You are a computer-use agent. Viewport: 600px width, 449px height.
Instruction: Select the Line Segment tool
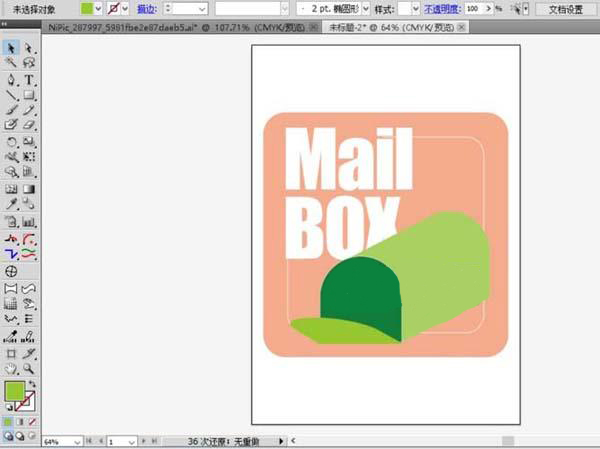11,95
